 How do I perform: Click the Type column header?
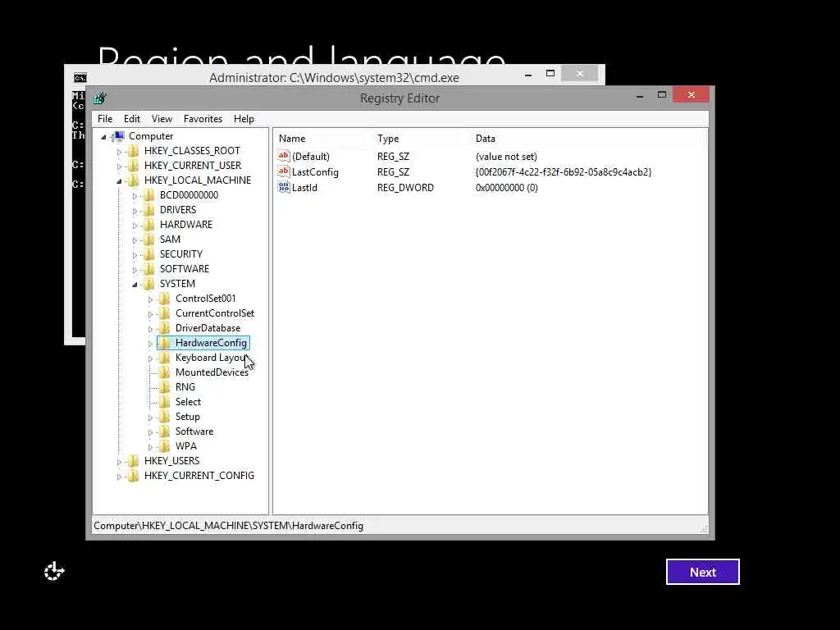click(x=388, y=138)
